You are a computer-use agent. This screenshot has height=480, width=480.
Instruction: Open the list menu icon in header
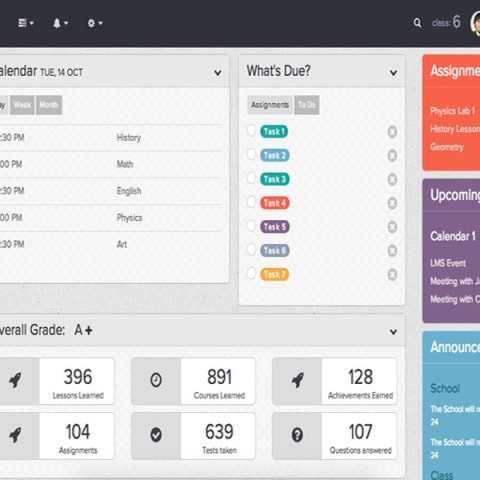click(x=26, y=23)
